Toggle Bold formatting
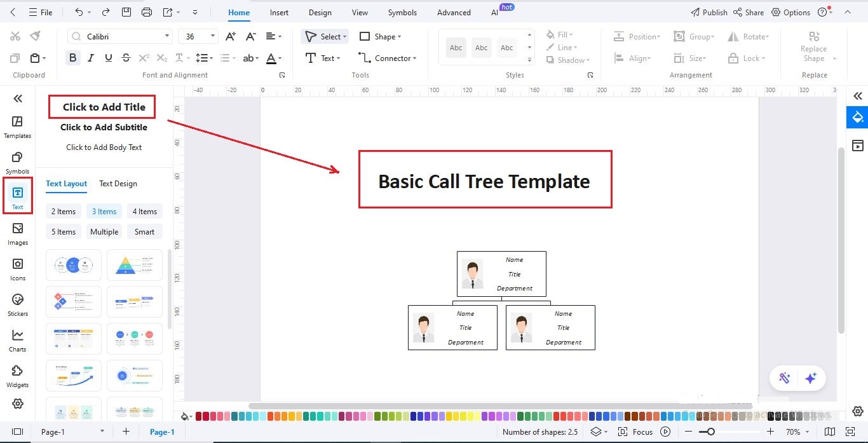This screenshot has height=443, width=868. coord(73,58)
